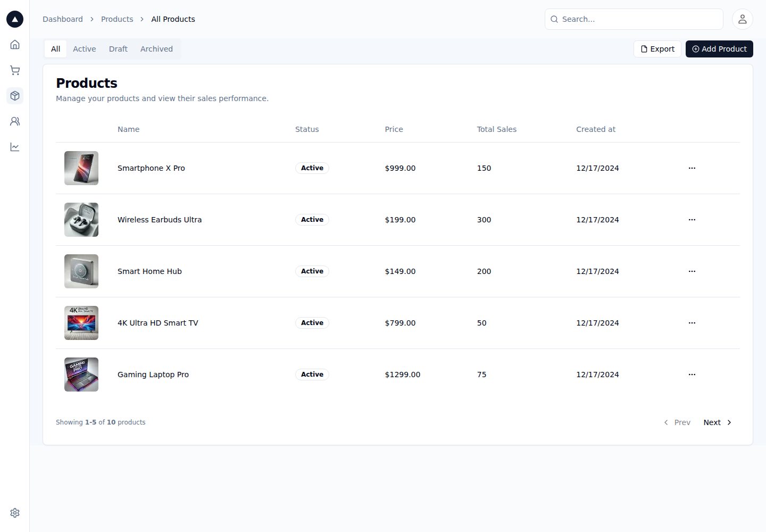Click the $799.00 price cell
This screenshot has height=532, width=766.
400,323
